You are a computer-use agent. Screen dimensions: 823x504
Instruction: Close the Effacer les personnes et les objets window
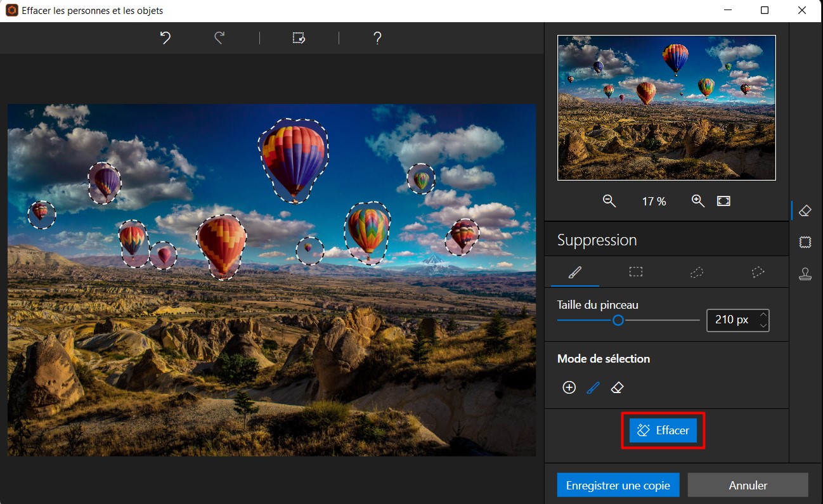tap(802, 10)
